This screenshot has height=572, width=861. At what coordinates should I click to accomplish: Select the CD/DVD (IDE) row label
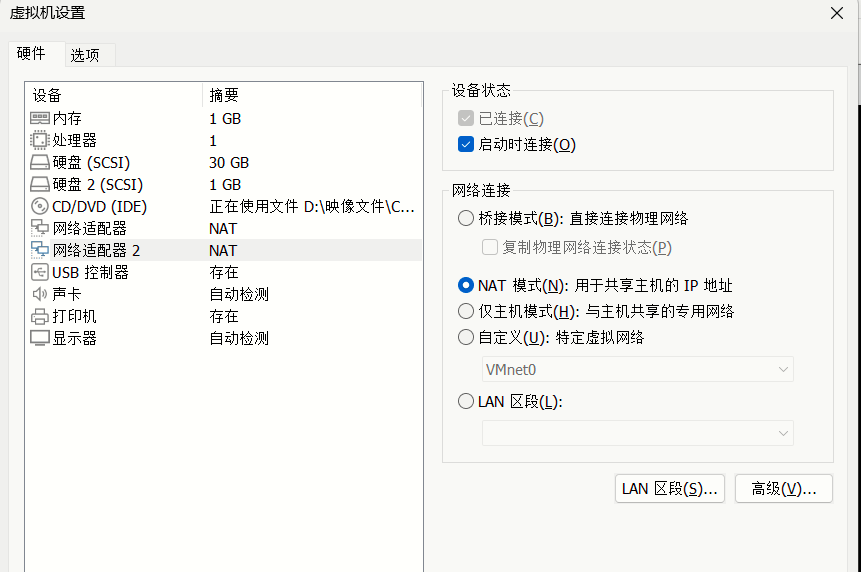click(x=99, y=206)
